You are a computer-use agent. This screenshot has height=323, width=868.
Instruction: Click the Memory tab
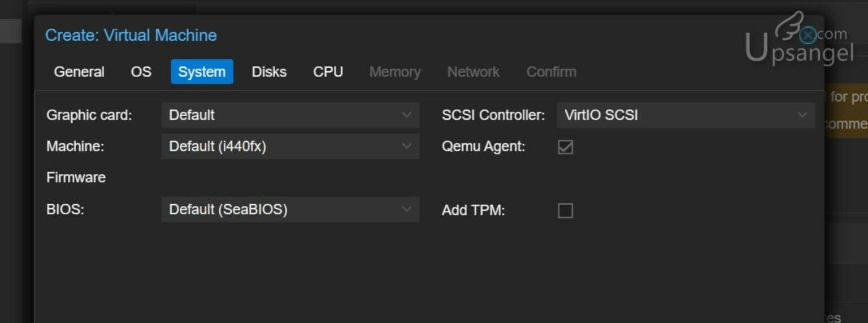tap(395, 72)
